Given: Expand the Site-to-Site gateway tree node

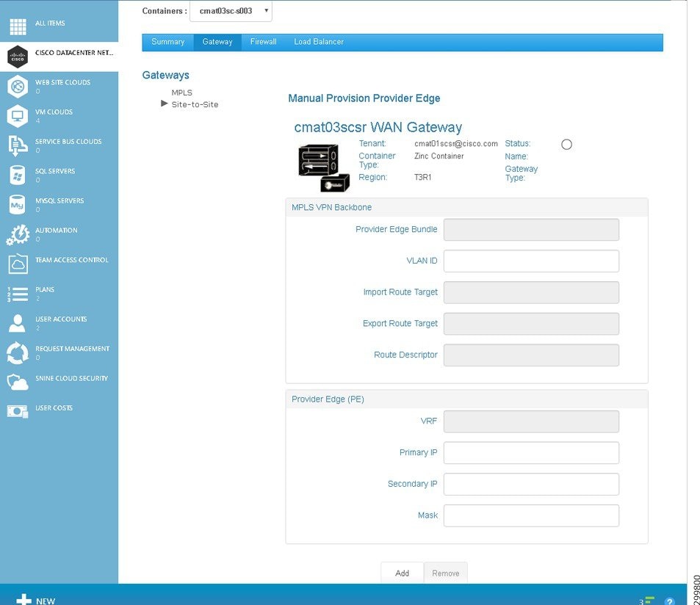Looking at the screenshot, I should click(165, 104).
